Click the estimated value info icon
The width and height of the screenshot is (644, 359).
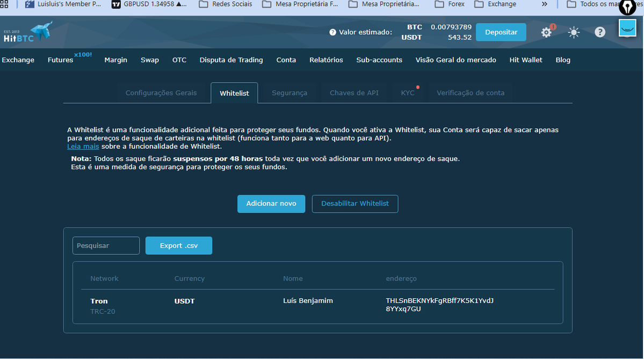pos(332,32)
